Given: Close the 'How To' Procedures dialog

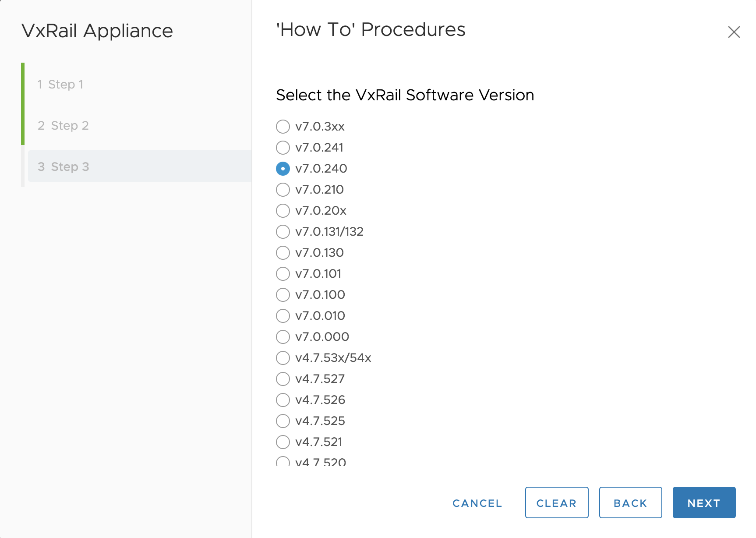Looking at the screenshot, I should tap(734, 32).
